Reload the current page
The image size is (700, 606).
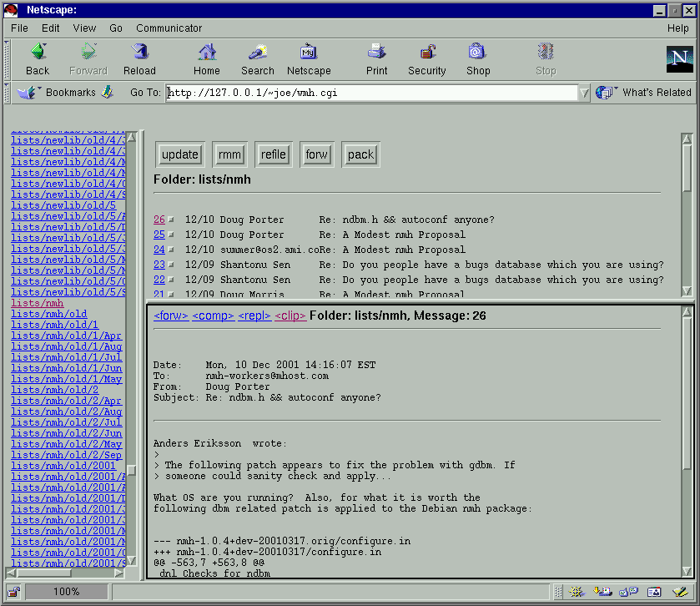139,52
